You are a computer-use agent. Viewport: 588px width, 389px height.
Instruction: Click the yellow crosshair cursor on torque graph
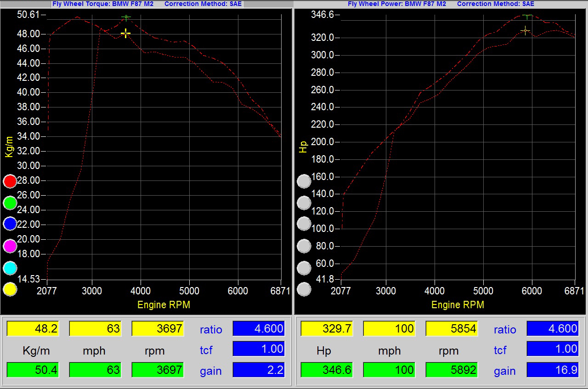click(x=126, y=33)
